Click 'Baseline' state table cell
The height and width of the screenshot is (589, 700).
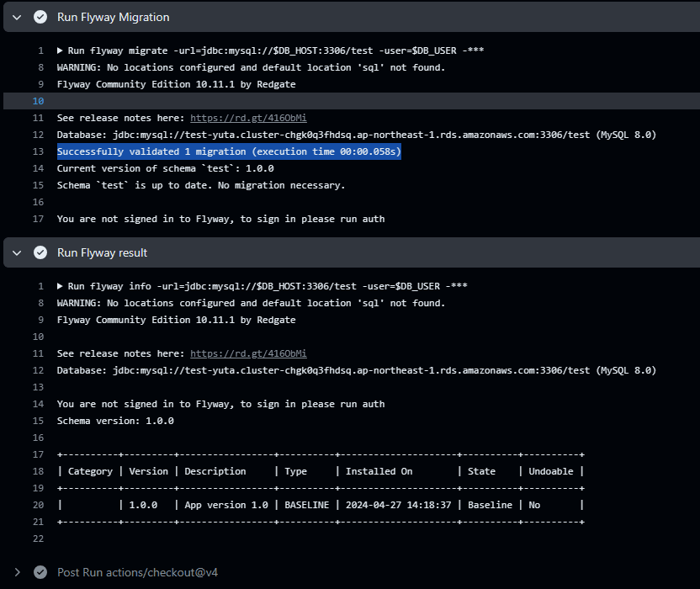[490, 505]
